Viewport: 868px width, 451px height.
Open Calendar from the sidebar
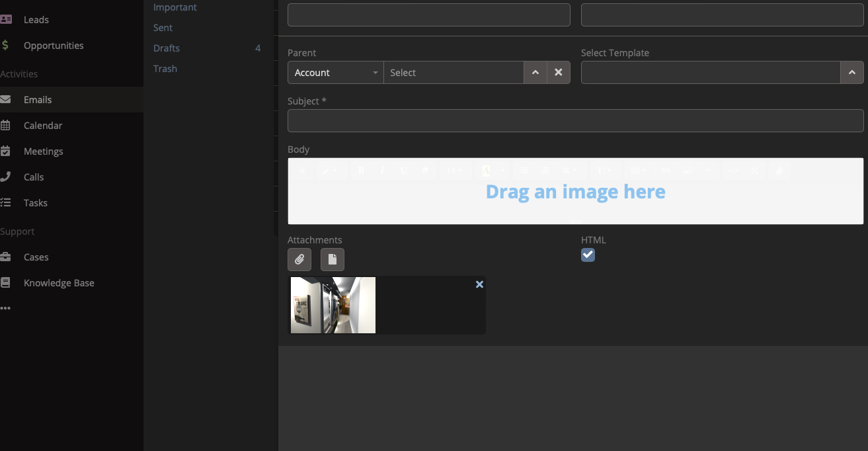[43, 126]
